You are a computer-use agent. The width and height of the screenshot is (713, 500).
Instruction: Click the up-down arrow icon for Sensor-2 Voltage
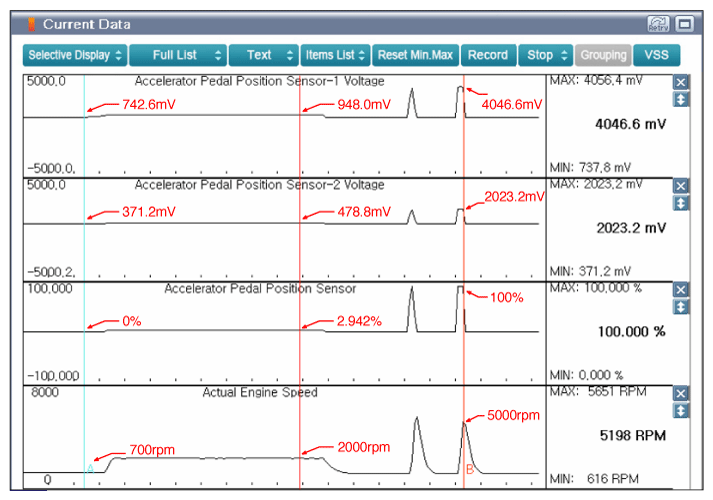681,203
